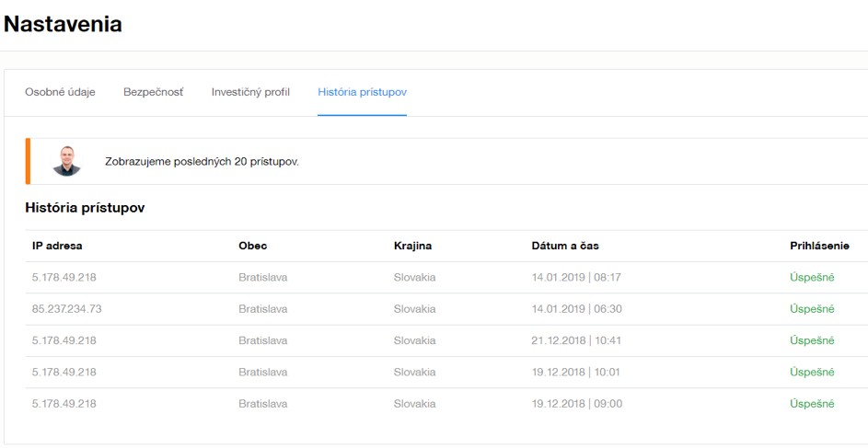Click the 14.01.2019 | 06:30 date entry

576,309
